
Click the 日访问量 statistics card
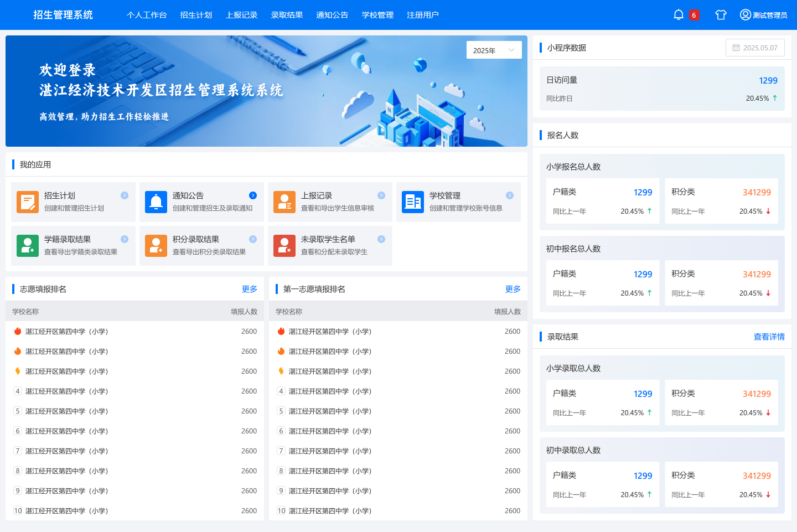click(x=661, y=89)
